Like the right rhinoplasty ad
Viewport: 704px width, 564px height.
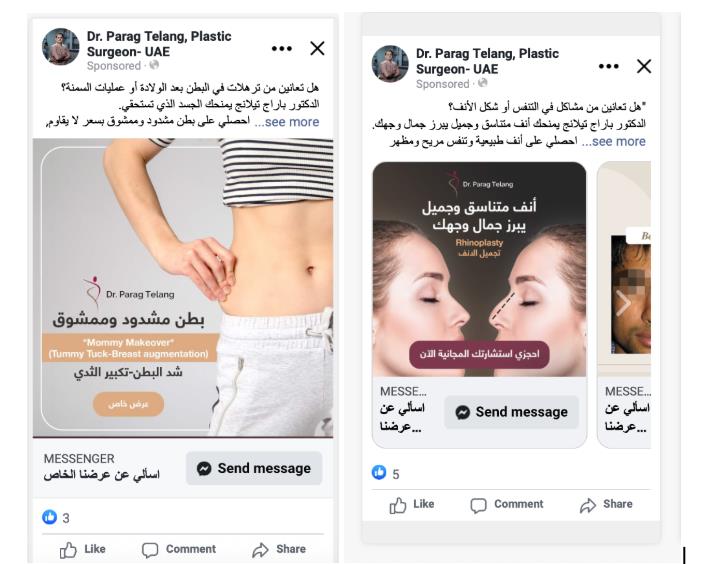click(x=412, y=504)
